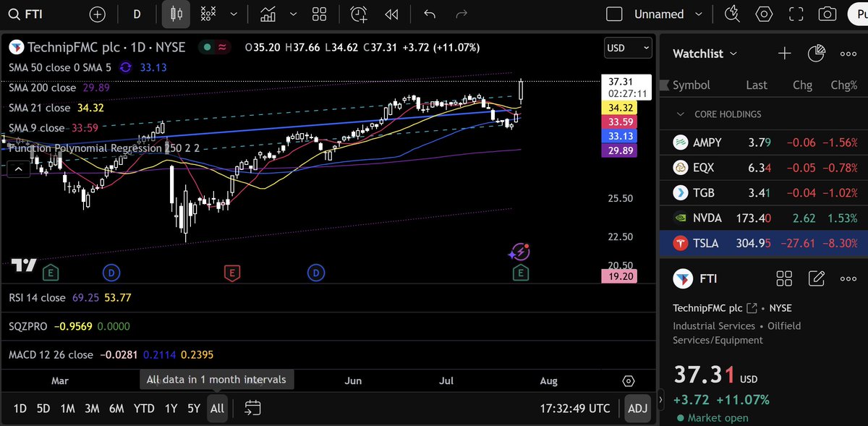The height and width of the screenshot is (426, 868).
Task: Open the Watchlist dropdown
Action: (x=705, y=54)
